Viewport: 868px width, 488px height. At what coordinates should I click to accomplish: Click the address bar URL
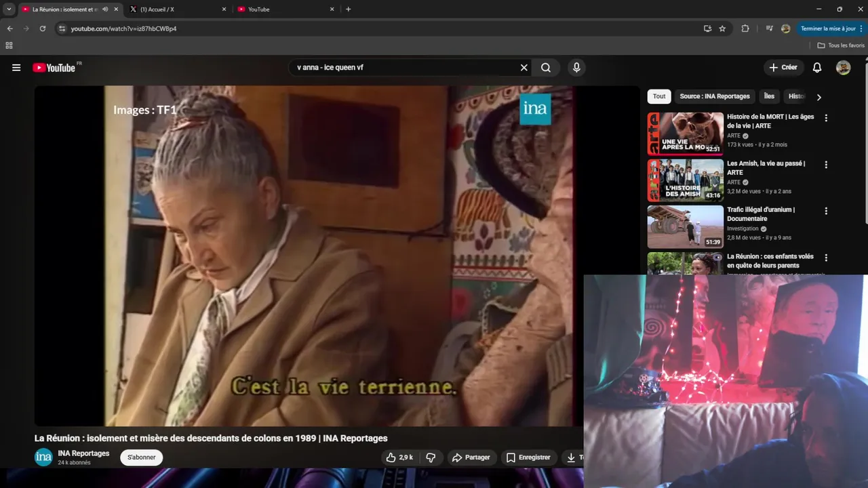pyautogui.click(x=123, y=28)
